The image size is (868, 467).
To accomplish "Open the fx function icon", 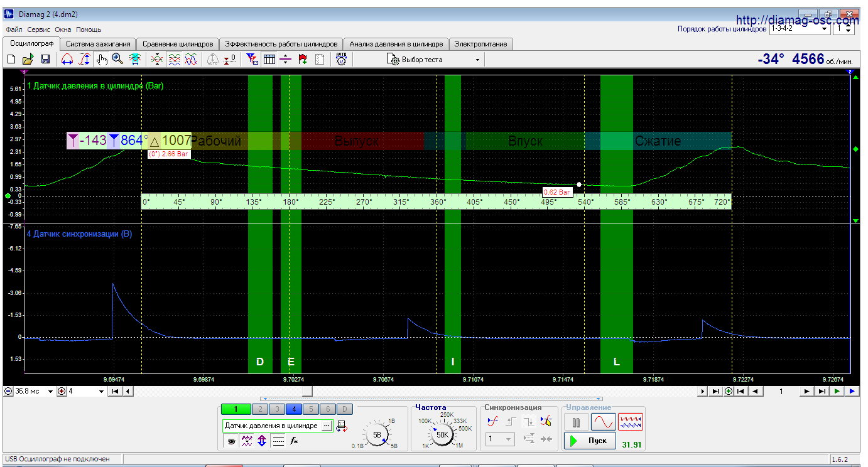I will coord(294,441).
